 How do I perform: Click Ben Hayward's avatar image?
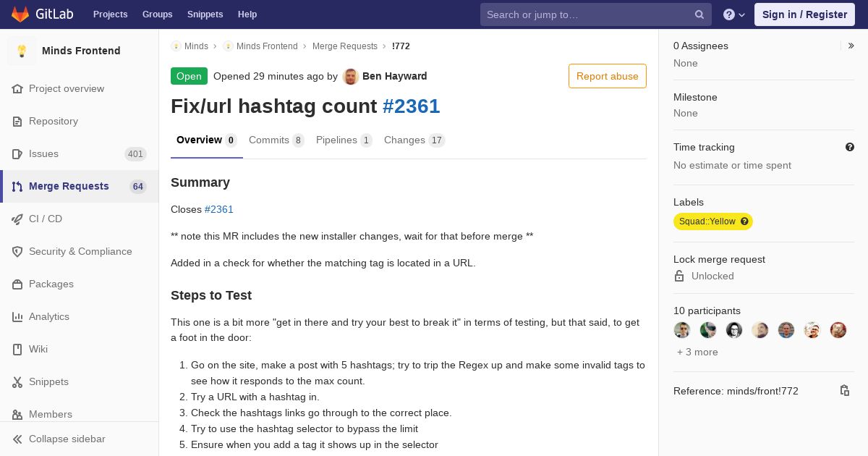(x=351, y=76)
